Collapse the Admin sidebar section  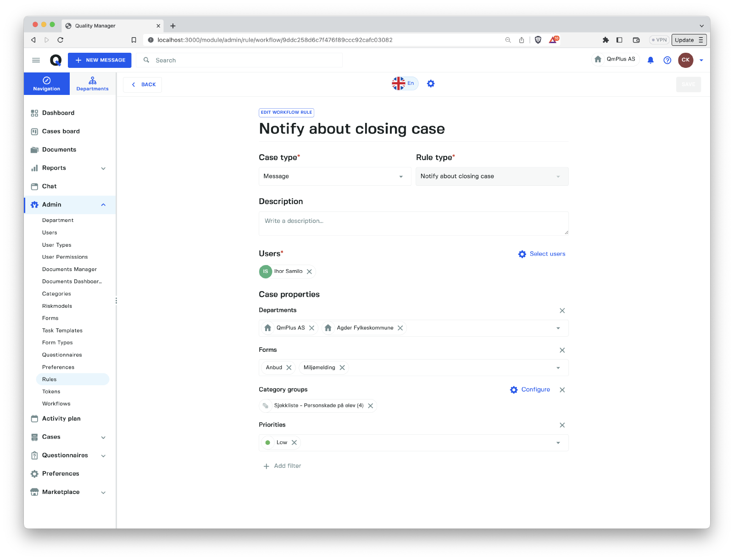[103, 205]
